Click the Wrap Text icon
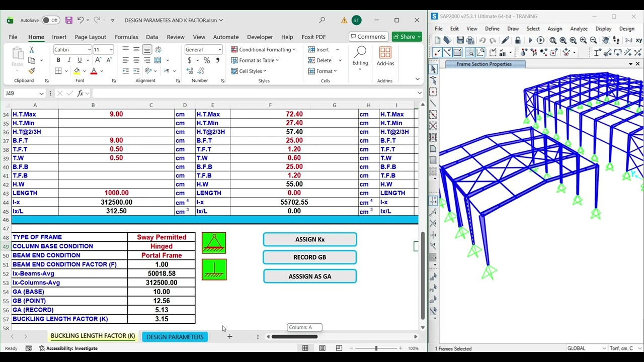 pyautogui.click(x=158, y=50)
